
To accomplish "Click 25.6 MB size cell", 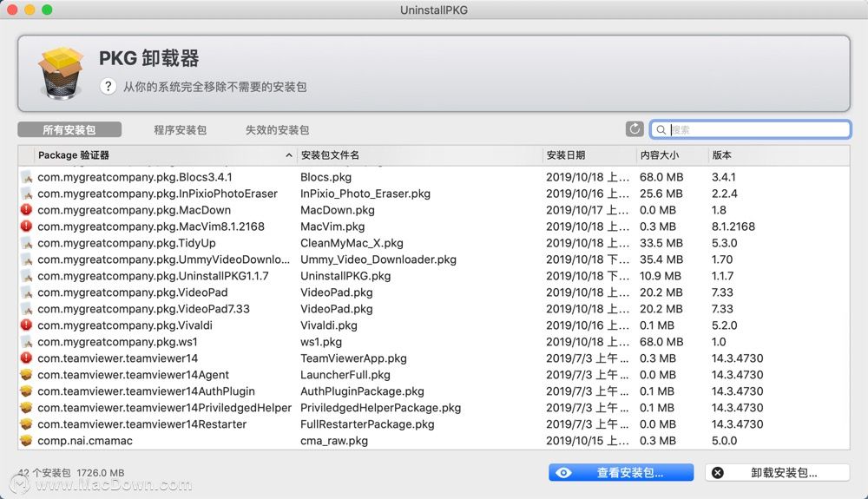I will point(661,194).
